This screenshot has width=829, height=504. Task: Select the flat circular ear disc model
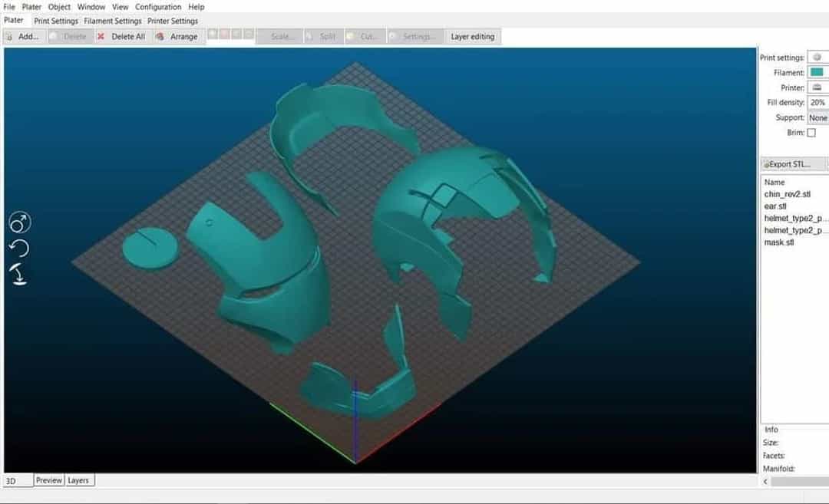[x=150, y=249]
